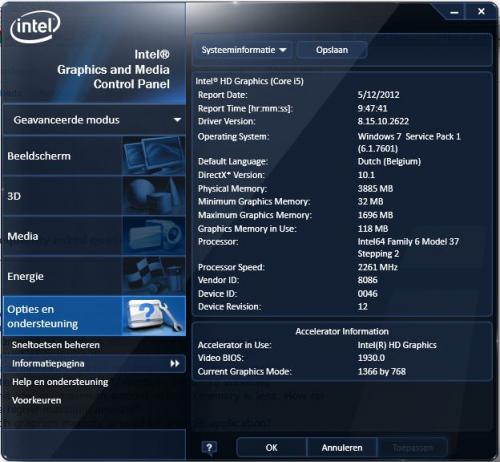Confirm with the OK button
Image resolution: width=500 pixels, height=462 pixels.
[x=271, y=447]
